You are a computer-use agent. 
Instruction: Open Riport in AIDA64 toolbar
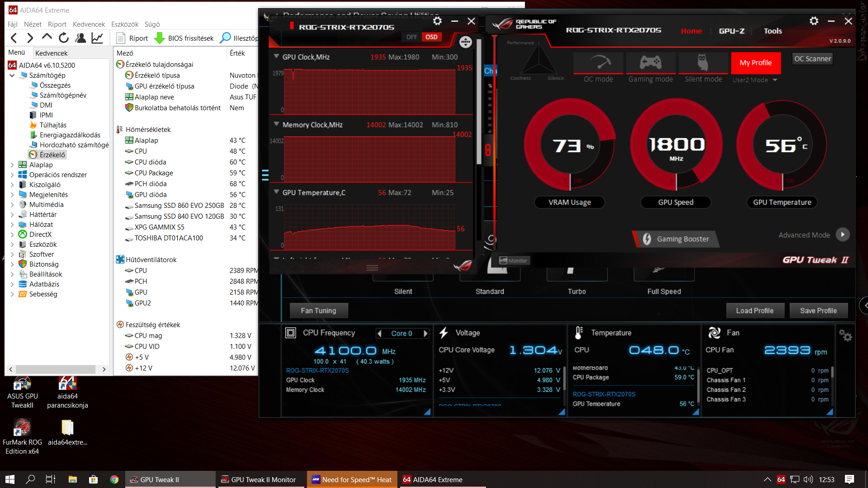coord(132,38)
